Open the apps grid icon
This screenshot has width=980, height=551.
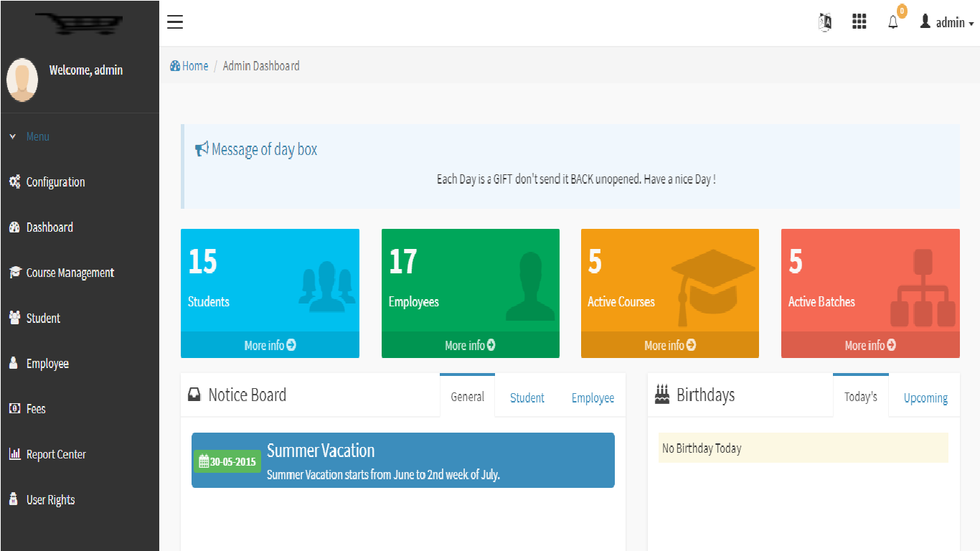coord(859,22)
